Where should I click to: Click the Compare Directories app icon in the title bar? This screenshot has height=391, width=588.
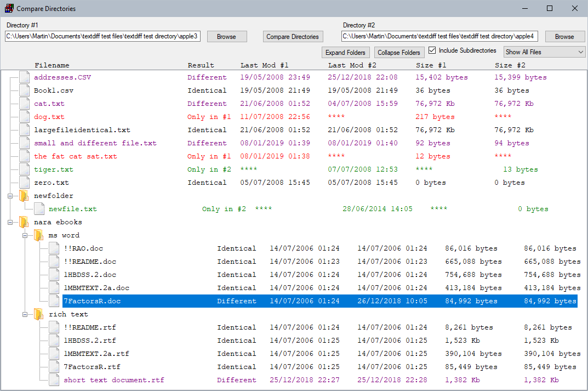tap(9, 8)
